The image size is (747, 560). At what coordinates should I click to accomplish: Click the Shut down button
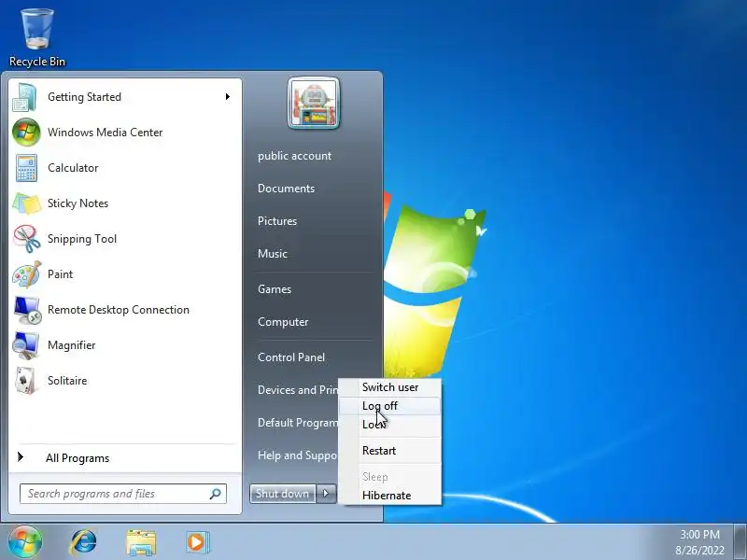coord(283,494)
